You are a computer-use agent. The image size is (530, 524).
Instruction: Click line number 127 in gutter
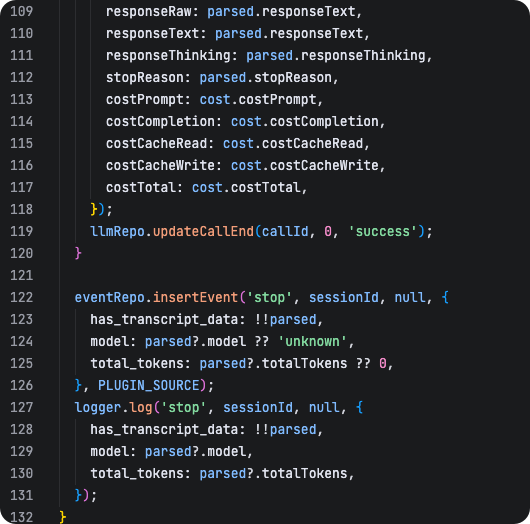[22, 407]
